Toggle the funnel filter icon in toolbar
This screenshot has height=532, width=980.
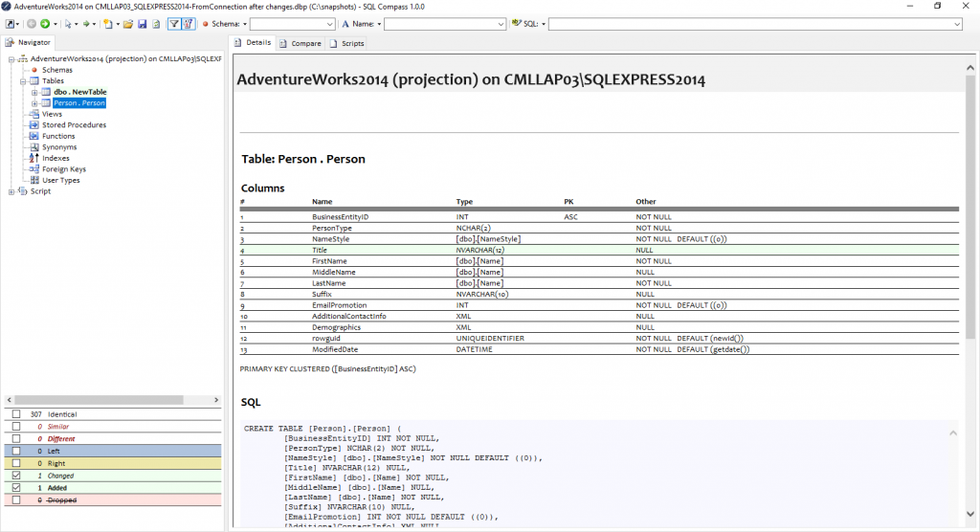[x=174, y=24]
